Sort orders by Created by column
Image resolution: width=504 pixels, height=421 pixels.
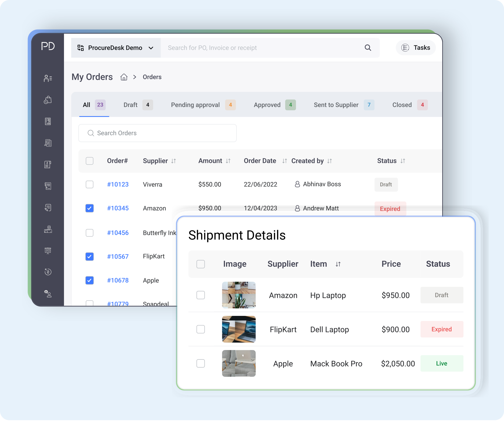330,161
